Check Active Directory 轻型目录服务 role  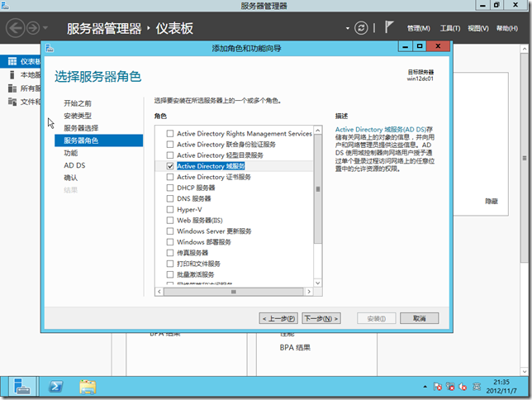[x=170, y=155]
